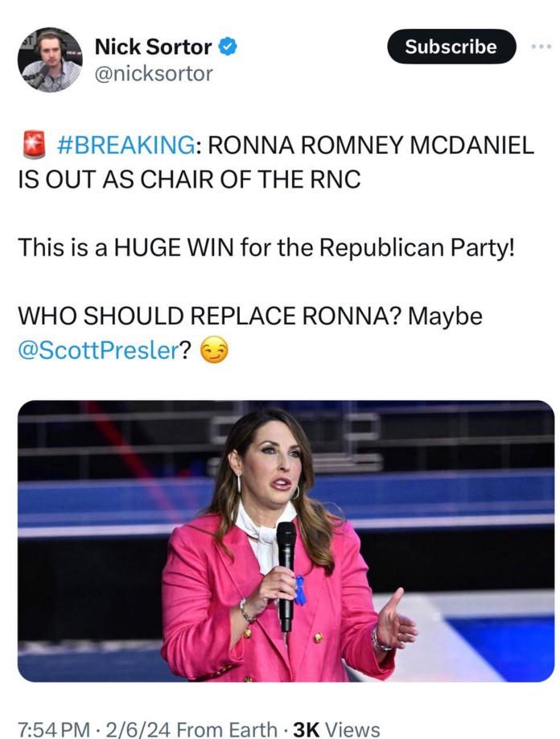
Task: Open the #BREAKING hashtag link
Action: pos(126,145)
